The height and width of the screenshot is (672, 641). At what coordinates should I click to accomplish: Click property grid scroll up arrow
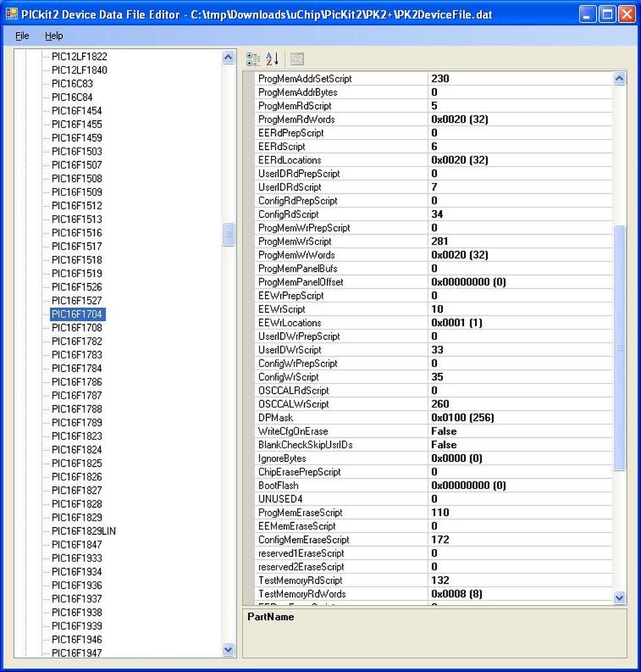click(619, 79)
